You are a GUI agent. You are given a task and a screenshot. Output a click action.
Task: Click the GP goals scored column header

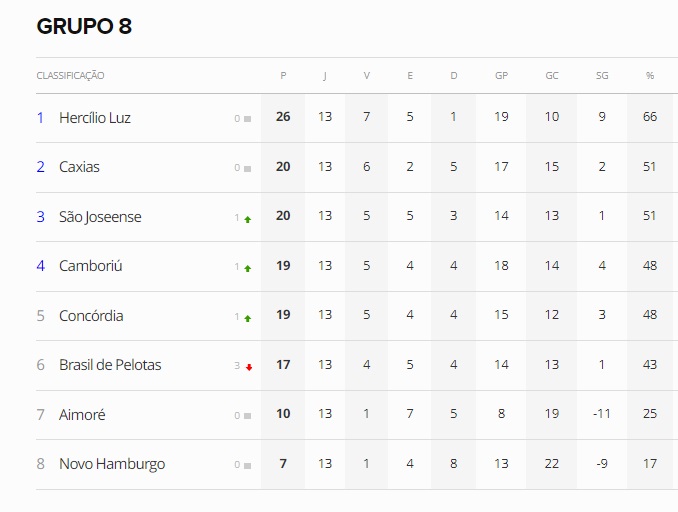(501, 76)
